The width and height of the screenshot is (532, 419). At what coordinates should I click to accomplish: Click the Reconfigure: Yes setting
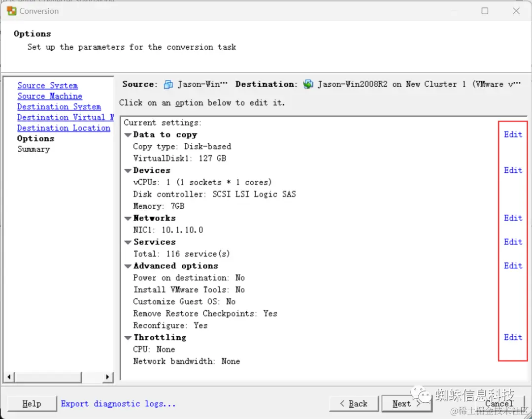click(170, 326)
